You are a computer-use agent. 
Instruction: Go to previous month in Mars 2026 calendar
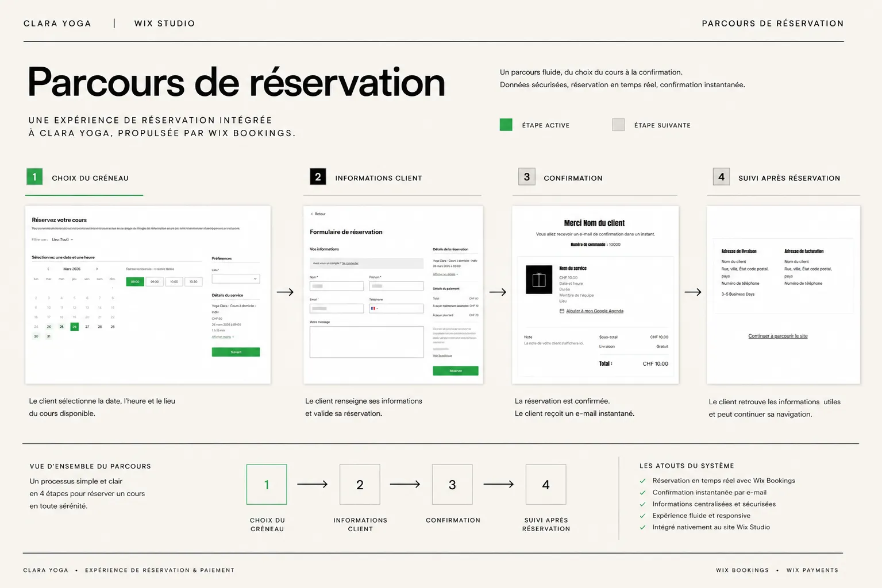point(48,269)
